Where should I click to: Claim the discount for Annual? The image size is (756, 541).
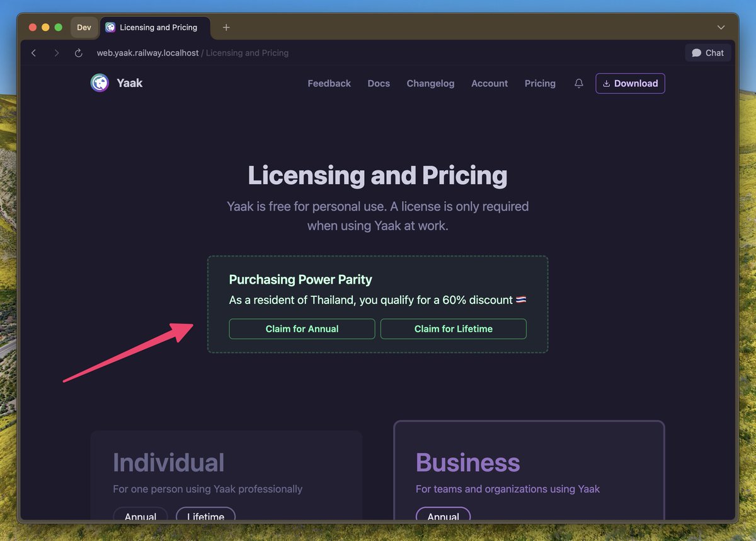coord(302,329)
